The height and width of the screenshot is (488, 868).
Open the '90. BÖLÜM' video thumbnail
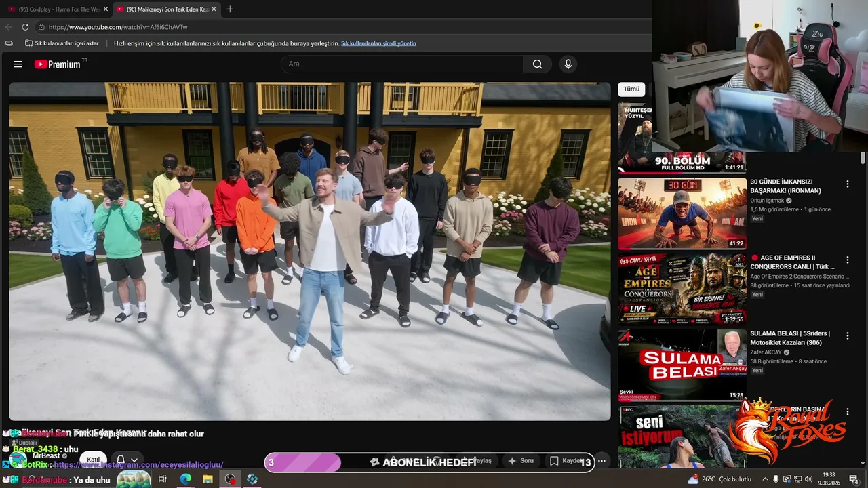[x=682, y=138]
